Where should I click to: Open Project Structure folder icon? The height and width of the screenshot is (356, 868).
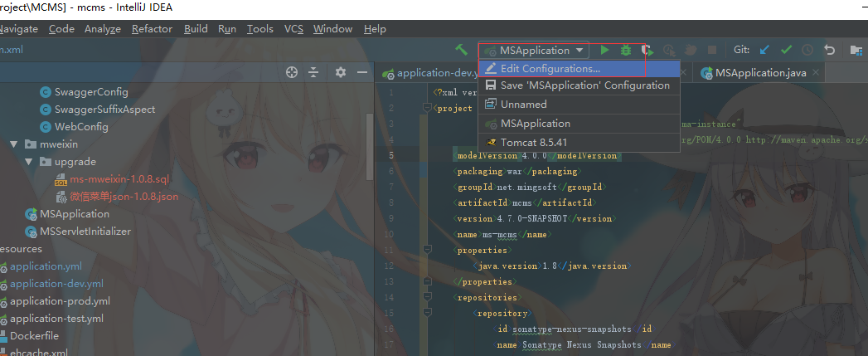pyautogui.click(x=856, y=50)
